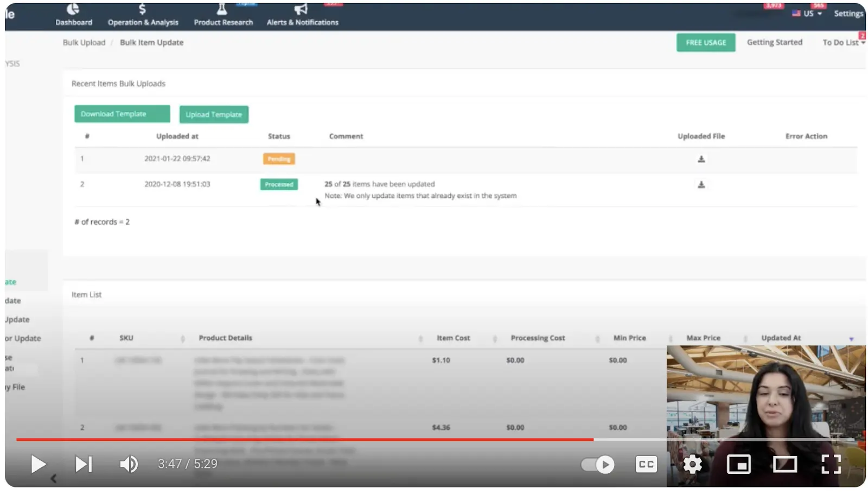The width and height of the screenshot is (868, 495).
Task: Enter fullscreen video mode
Action: tap(831, 465)
